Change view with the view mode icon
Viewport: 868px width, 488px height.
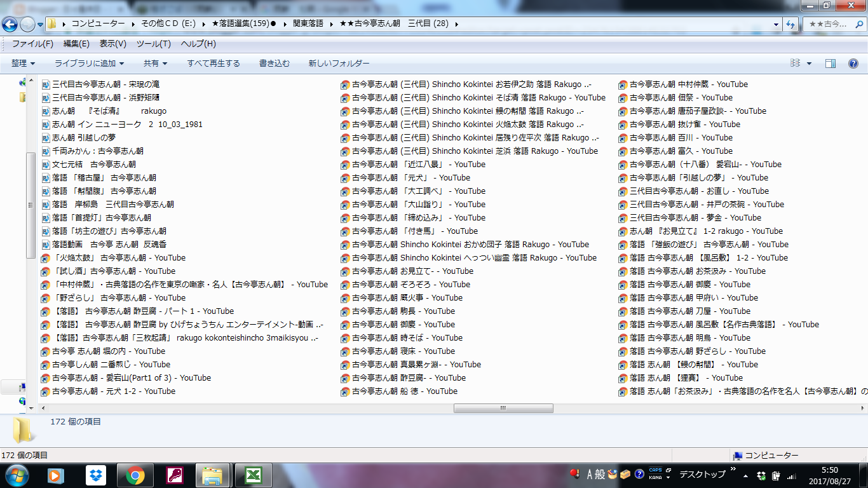coord(795,64)
